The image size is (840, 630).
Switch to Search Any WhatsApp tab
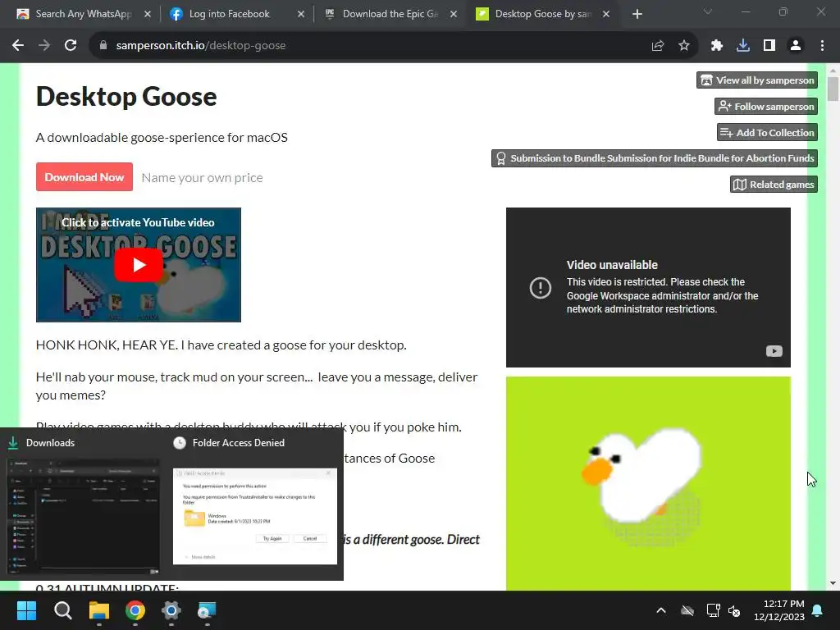(83, 14)
